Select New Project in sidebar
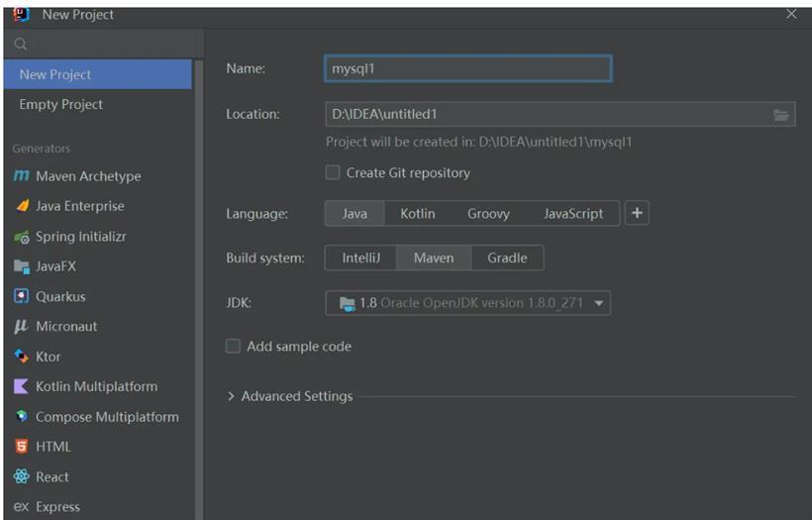The width and height of the screenshot is (812, 520). [98, 74]
